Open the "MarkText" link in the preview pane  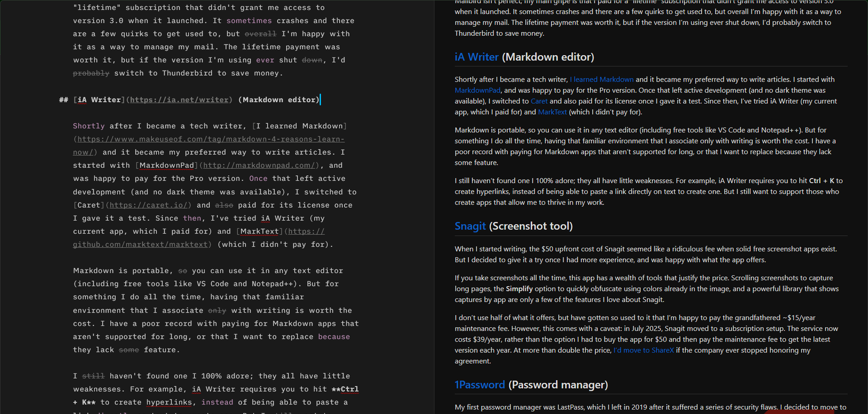click(x=552, y=112)
